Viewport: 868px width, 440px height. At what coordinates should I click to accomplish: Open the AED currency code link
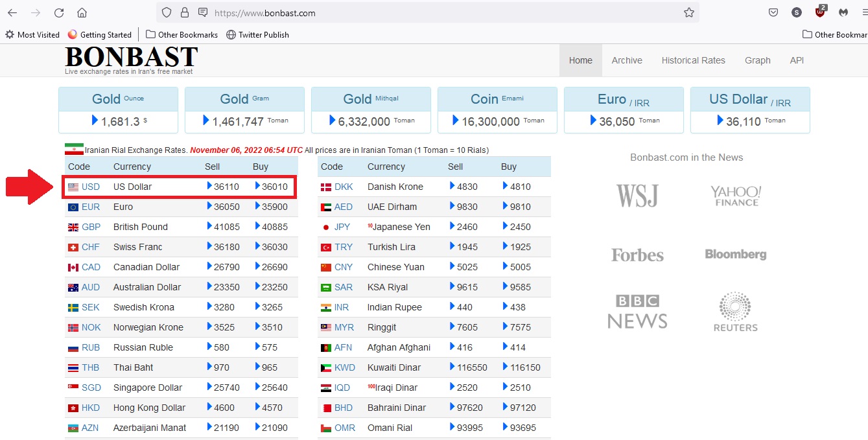click(x=344, y=207)
